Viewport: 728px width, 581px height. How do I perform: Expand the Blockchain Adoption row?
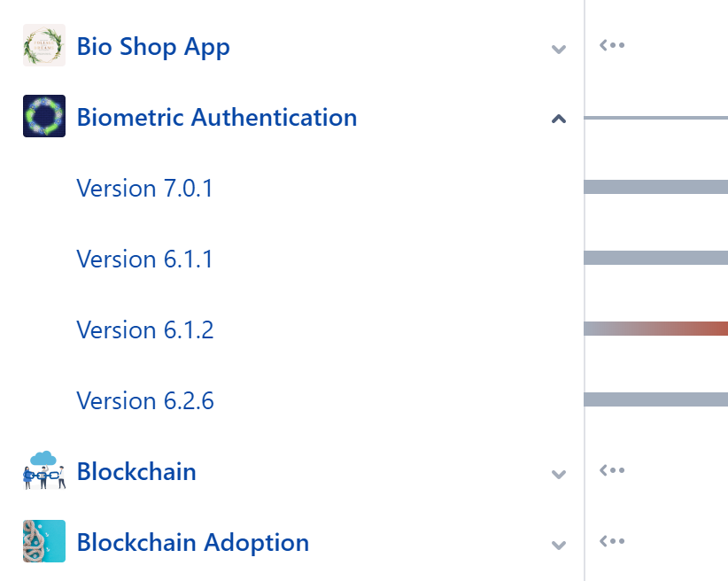tap(558, 545)
